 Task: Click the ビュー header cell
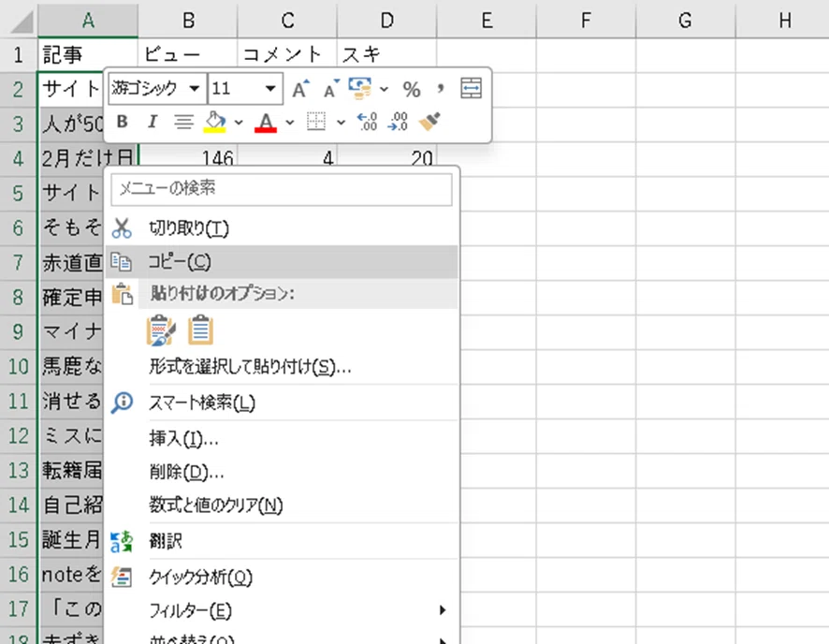[188, 55]
